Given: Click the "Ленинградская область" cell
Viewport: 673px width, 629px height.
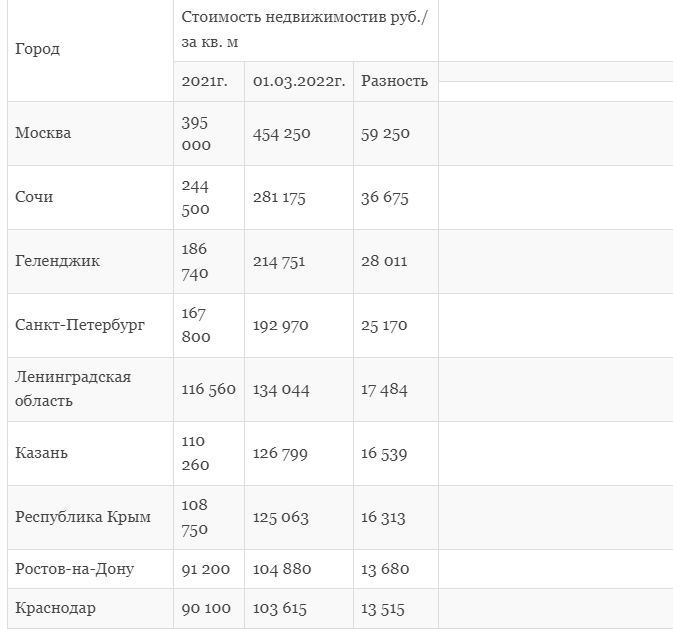Looking at the screenshot, I should click(x=73, y=389).
